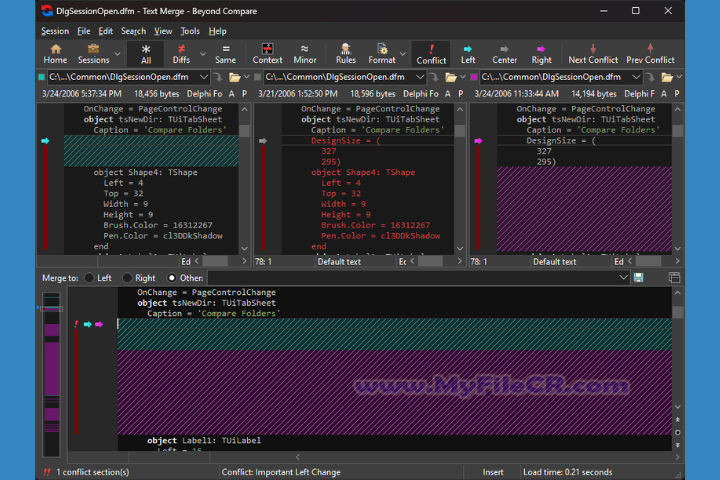The width and height of the screenshot is (720, 480).
Task: Click the output overview thumbnail map
Action: [x=51, y=374]
